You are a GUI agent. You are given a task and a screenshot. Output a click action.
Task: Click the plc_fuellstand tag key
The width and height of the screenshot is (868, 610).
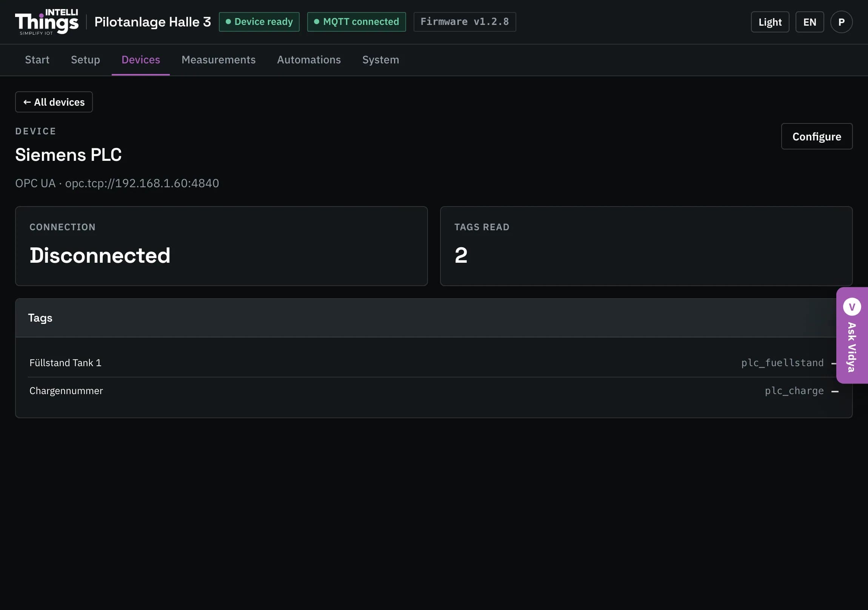click(782, 363)
